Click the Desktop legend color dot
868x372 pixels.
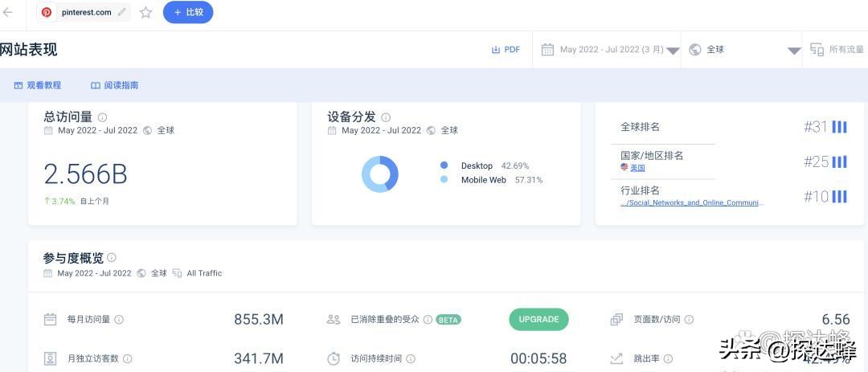(x=444, y=166)
